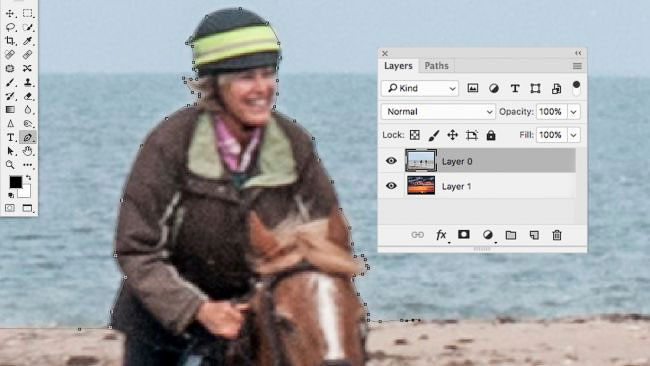
Task: Select the Path Selection arrow tool
Action: coord(10,151)
